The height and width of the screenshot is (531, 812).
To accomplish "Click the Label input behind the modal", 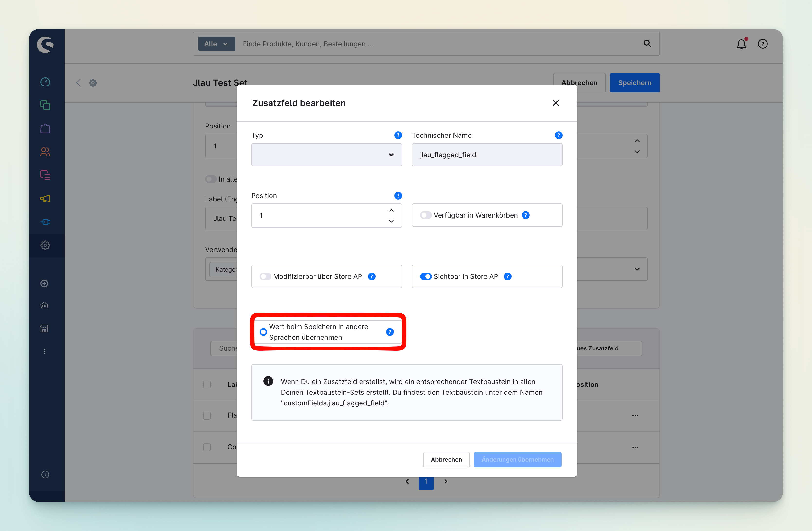I will click(221, 219).
